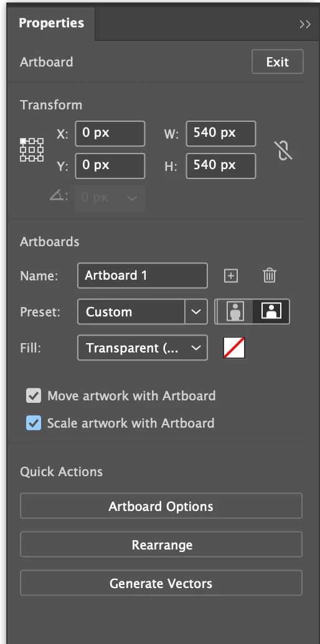The image size is (320, 644).
Task: Select landscape orientation icon
Action: pos(271,311)
